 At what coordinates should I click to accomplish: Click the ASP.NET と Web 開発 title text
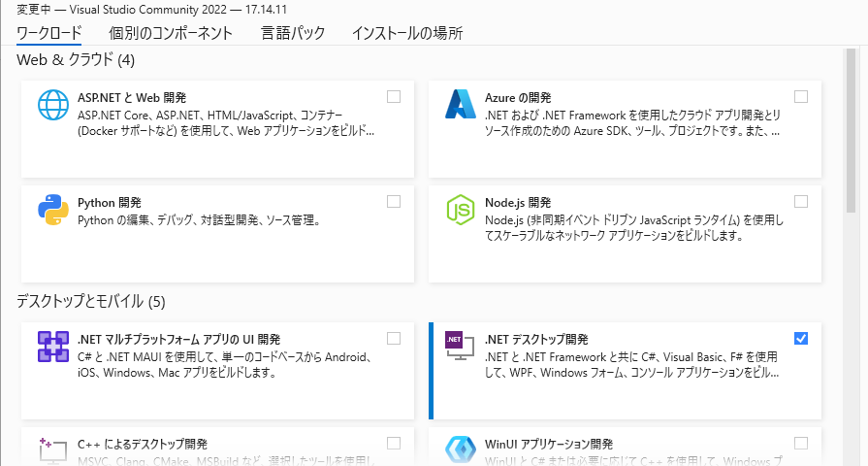point(132,97)
